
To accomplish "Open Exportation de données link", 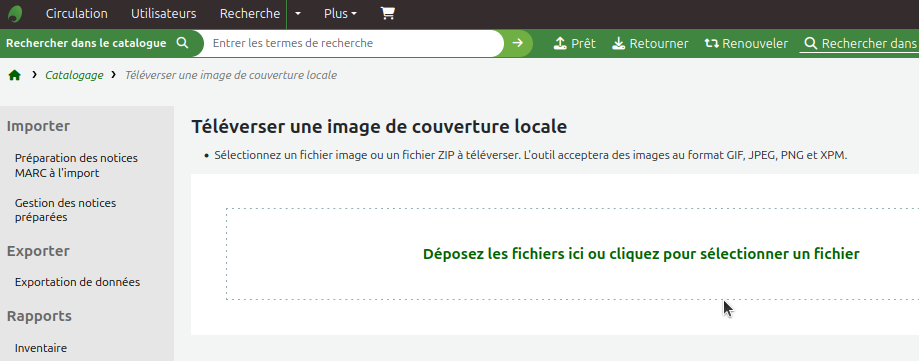I will tap(77, 282).
